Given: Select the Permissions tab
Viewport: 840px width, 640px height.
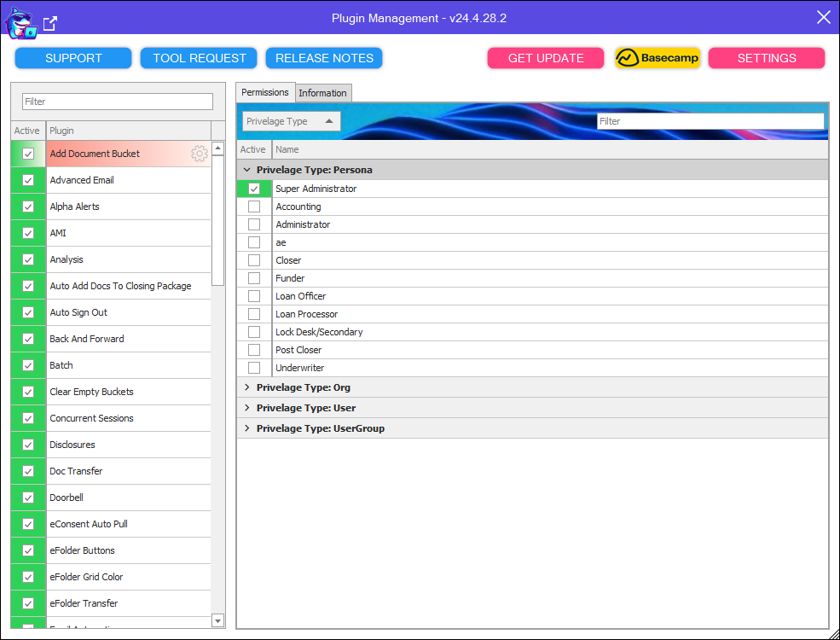Looking at the screenshot, I should (264, 92).
